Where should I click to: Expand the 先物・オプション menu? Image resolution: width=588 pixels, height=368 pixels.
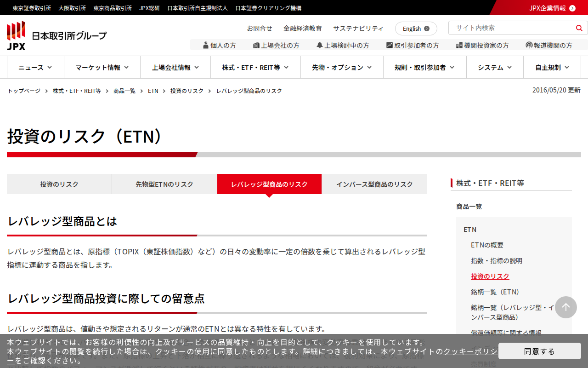point(342,67)
